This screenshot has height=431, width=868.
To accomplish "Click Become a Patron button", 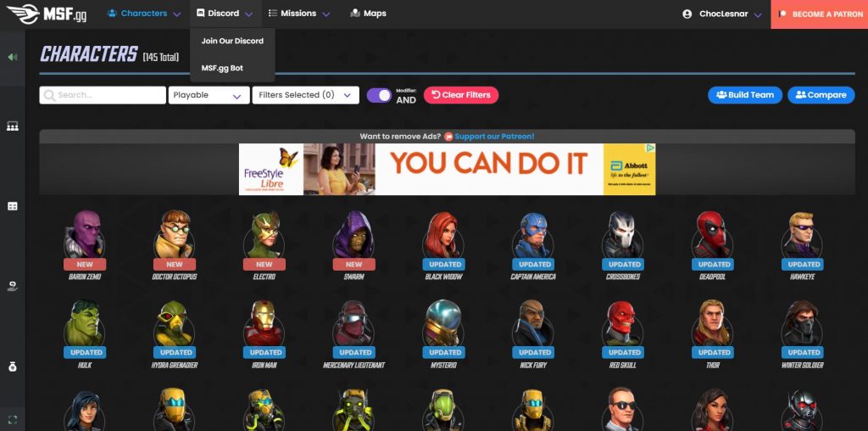I will pyautogui.click(x=820, y=14).
